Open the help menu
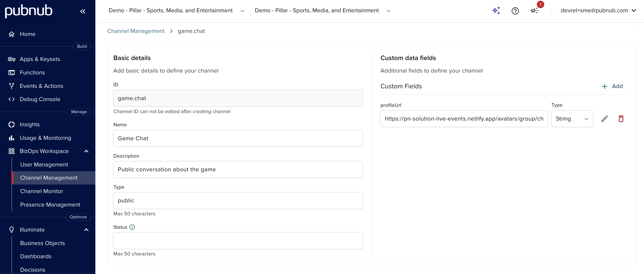644x274 pixels. click(515, 10)
